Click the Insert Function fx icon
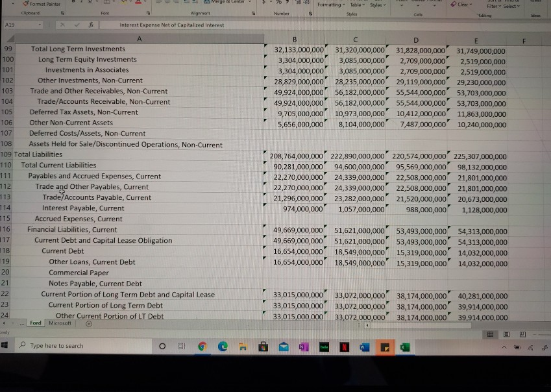The height and width of the screenshot is (392, 551). pos(91,25)
